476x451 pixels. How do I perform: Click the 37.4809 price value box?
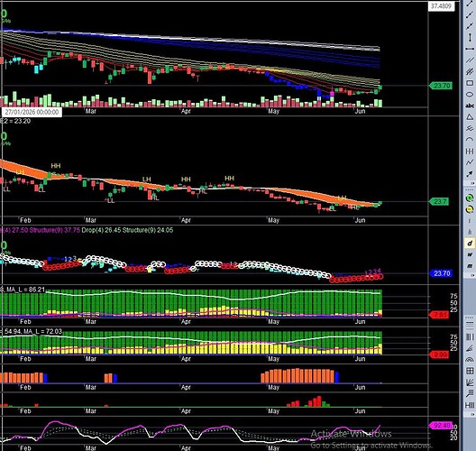pos(441,6)
